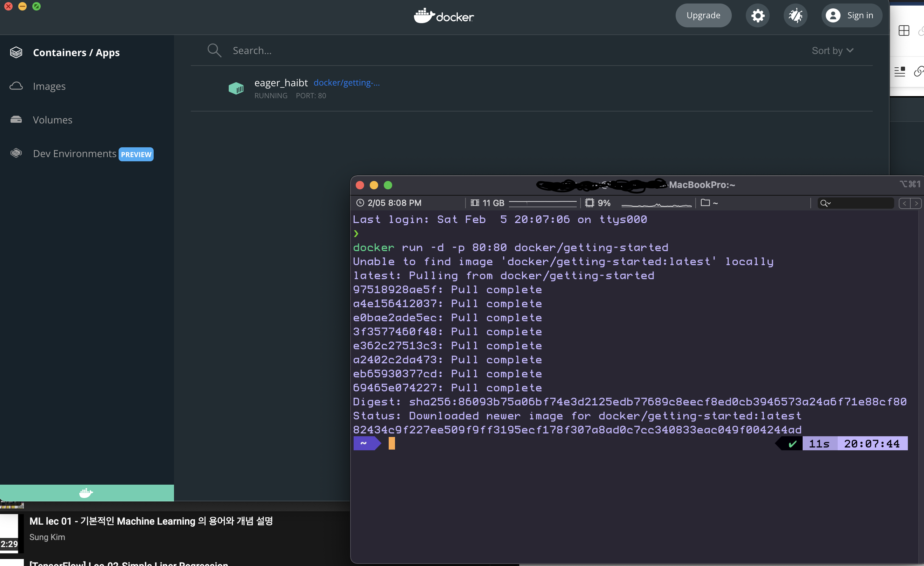Open the ML lec 01 video

tap(151, 521)
